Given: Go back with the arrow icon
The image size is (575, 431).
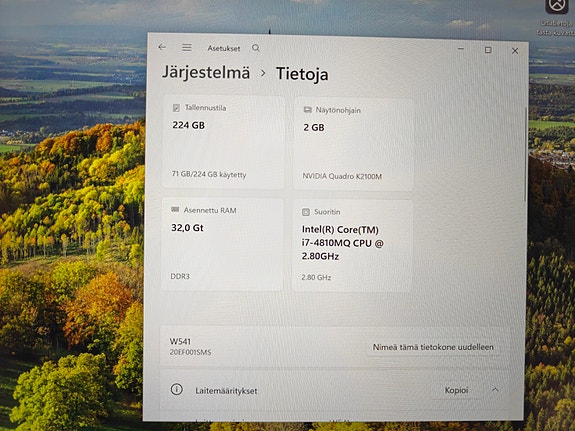Looking at the screenshot, I should click(162, 47).
